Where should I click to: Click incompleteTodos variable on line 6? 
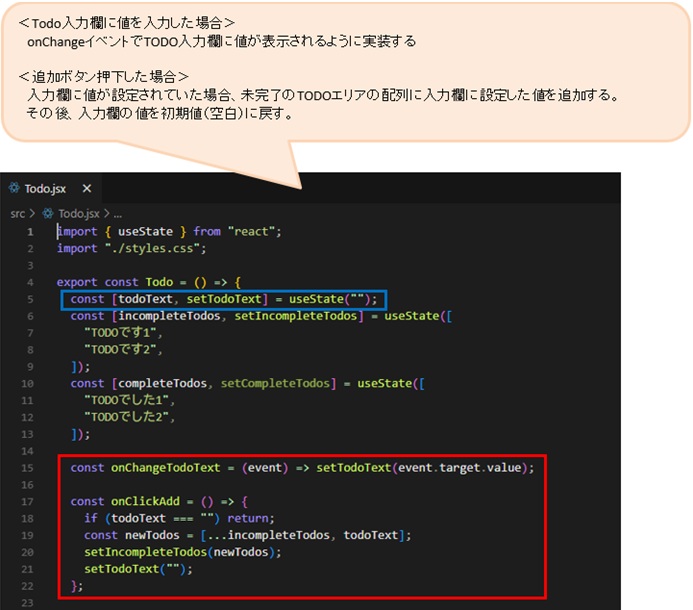pyautogui.click(x=169, y=316)
